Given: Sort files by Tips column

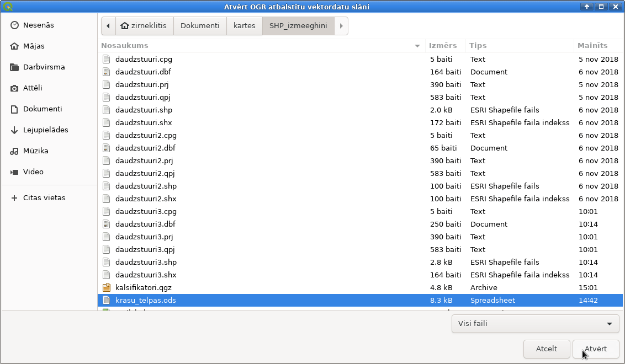Looking at the screenshot, I should coord(520,46).
